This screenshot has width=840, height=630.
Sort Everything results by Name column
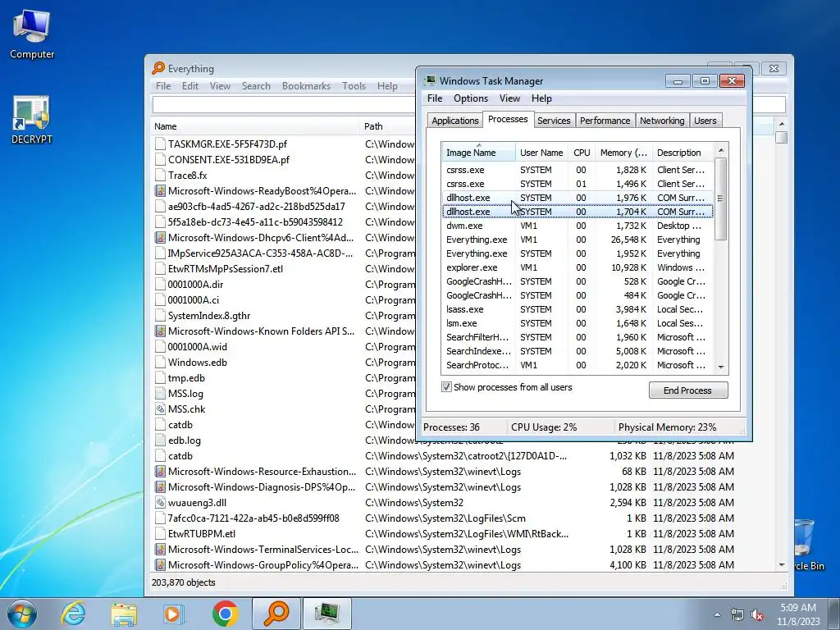(x=256, y=126)
